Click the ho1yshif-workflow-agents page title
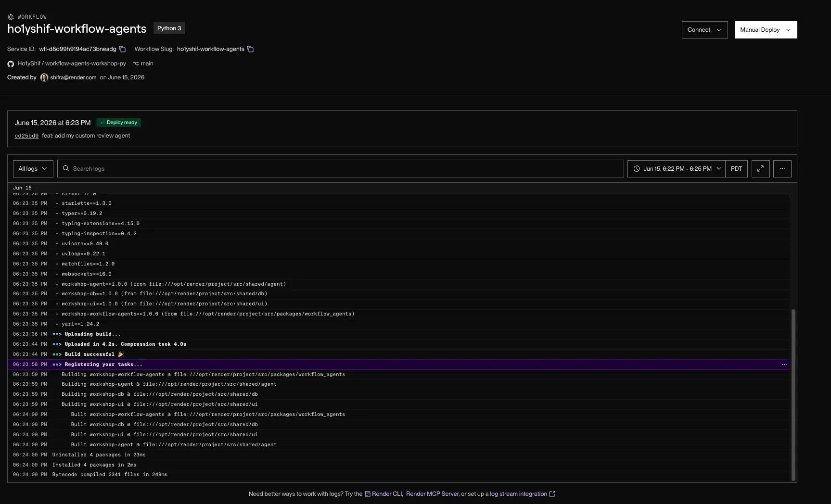 point(77,29)
